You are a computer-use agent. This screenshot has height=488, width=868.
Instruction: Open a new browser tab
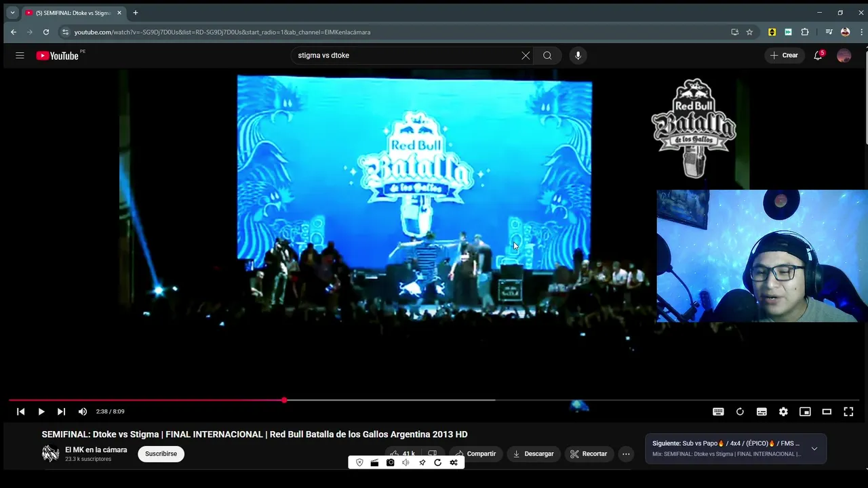tap(136, 13)
